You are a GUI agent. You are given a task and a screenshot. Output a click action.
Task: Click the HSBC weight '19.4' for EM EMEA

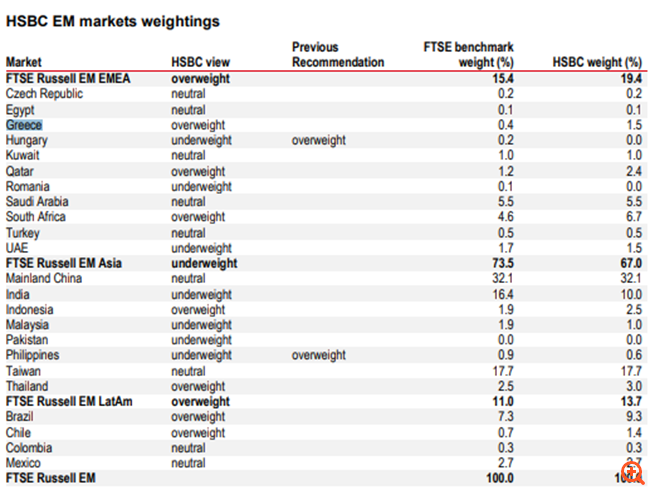pos(631,78)
